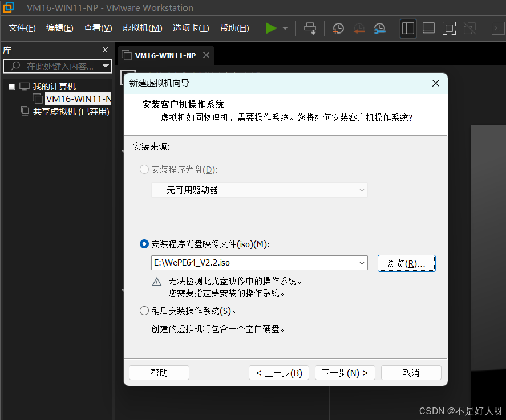506x420 pixels.
Task: Close the 新建虚拟机向导 dialog
Action: [436, 83]
